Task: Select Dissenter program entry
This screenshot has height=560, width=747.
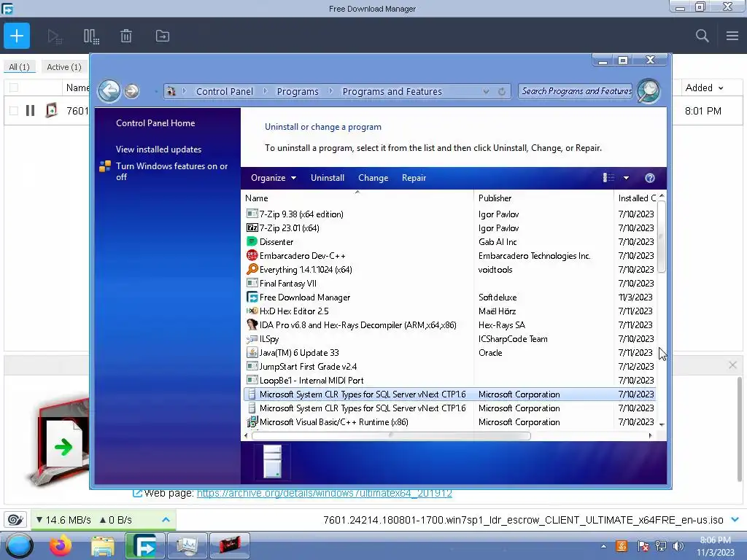Action: [449, 242]
